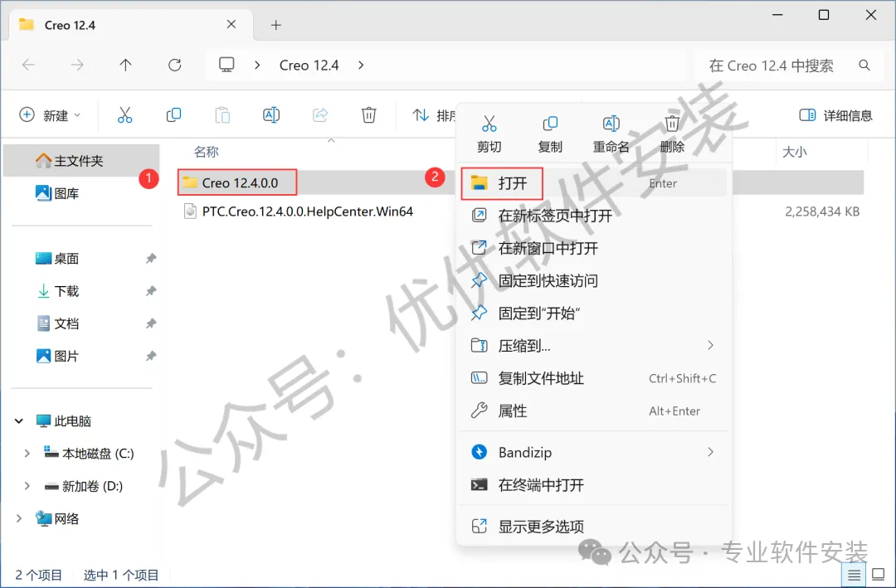Switch to large thumbnails view in the status bar
The image size is (896, 588).
tap(879, 574)
